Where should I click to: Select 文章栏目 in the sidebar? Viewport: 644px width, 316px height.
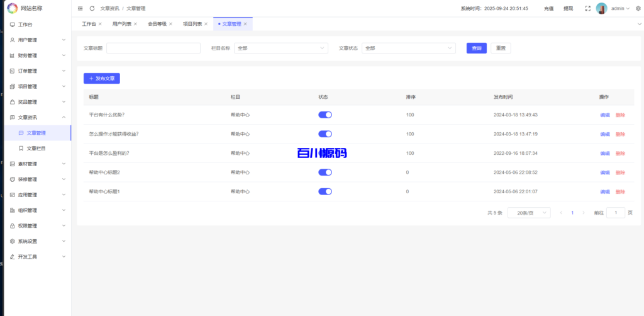(36, 149)
